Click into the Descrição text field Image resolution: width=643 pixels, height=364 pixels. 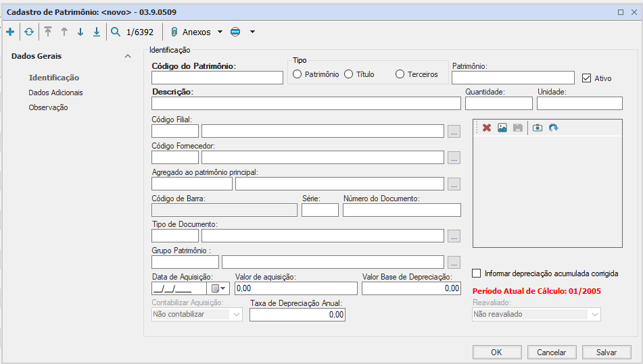coord(306,103)
